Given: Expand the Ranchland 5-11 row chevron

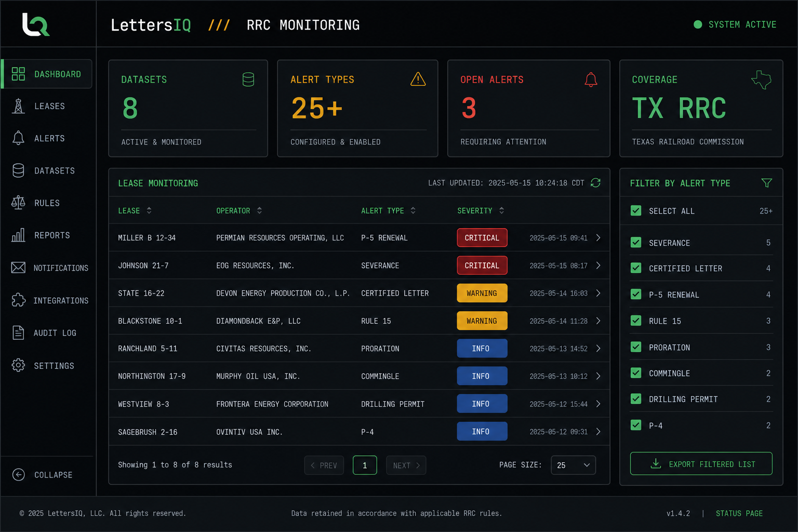Looking at the screenshot, I should (598, 348).
